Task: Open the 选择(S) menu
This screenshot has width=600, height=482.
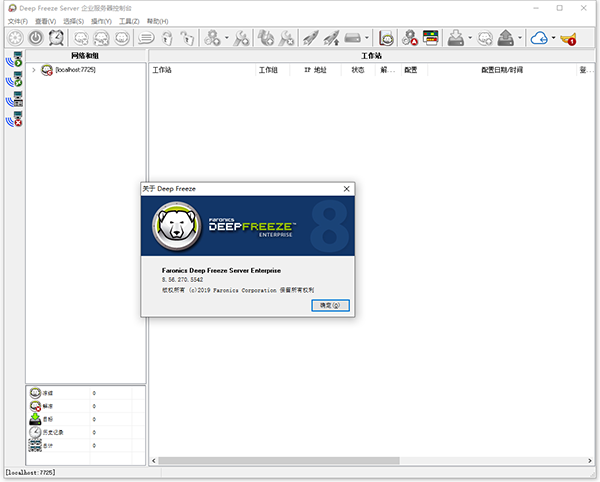Action: tap(73, 21)
